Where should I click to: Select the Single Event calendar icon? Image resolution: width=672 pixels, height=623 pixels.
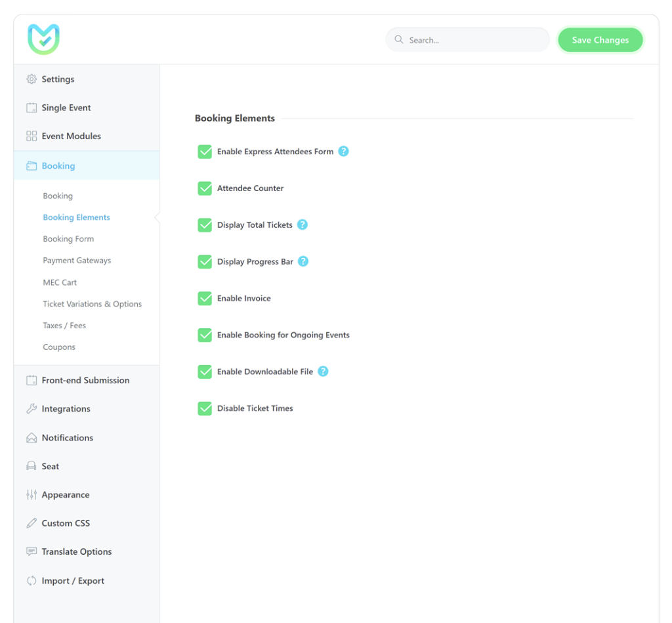(x=31, y=107)
